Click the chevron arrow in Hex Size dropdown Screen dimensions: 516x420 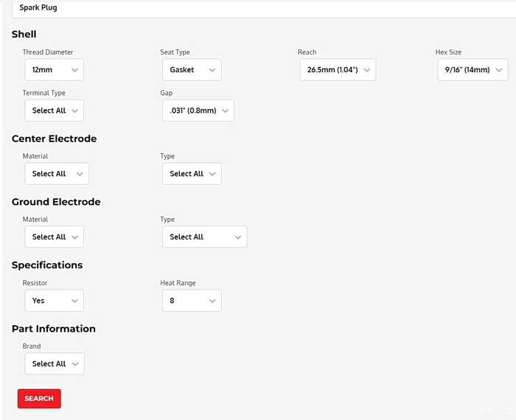click(x=499, y=70)
